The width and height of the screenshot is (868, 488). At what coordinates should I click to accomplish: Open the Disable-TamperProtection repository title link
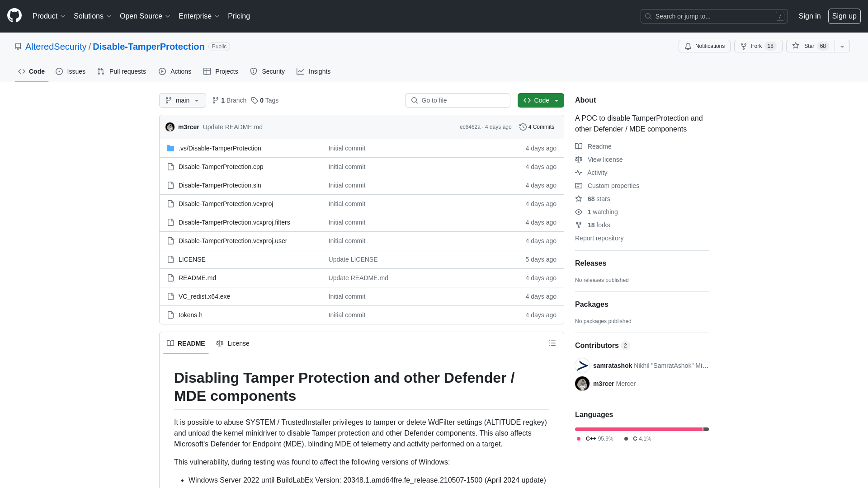[149, 47]
